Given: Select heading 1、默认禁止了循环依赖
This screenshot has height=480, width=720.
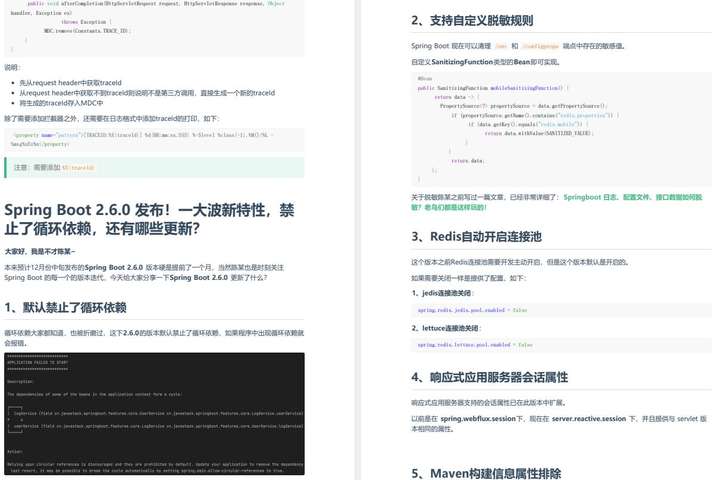Looking at the screenshot, I should (65, 307).
